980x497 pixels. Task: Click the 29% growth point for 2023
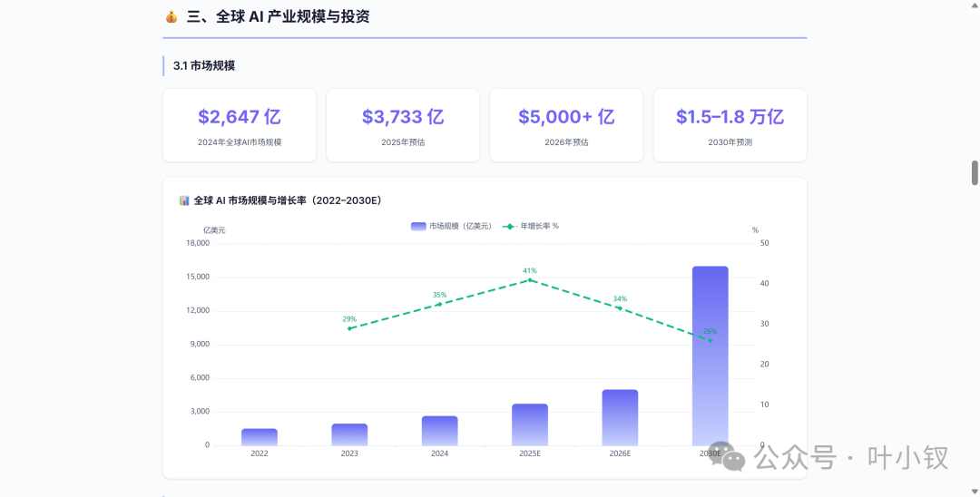[349, 328]
